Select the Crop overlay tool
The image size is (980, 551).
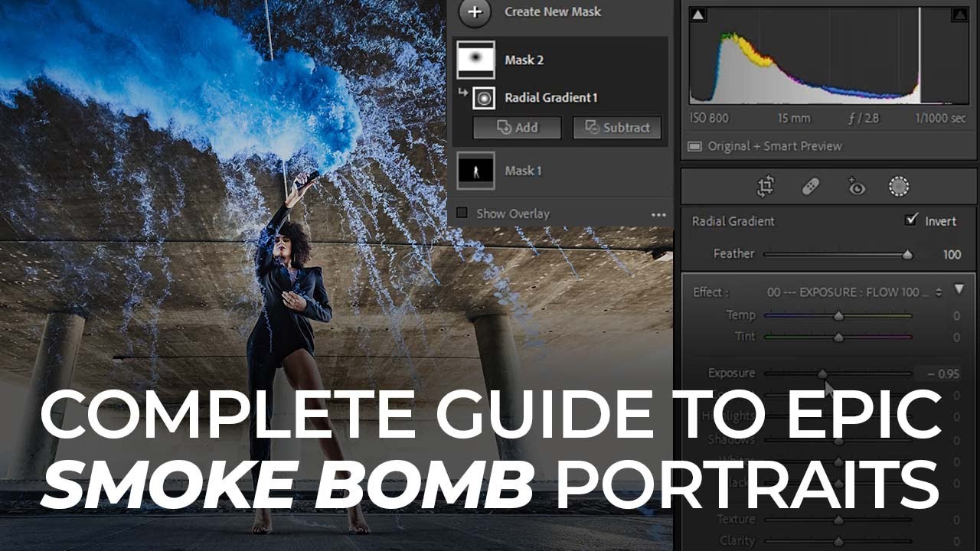point(765,187)
